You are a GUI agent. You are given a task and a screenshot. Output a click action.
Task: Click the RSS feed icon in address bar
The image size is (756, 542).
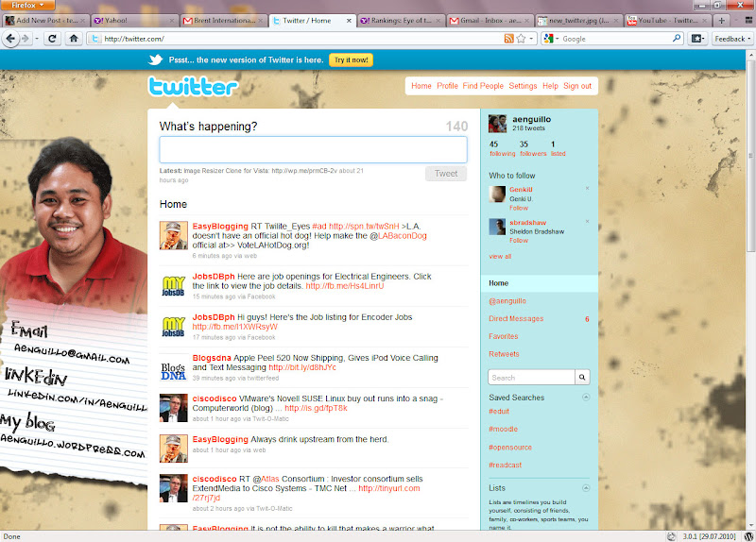pyautogui.click(x=508, y=39)
